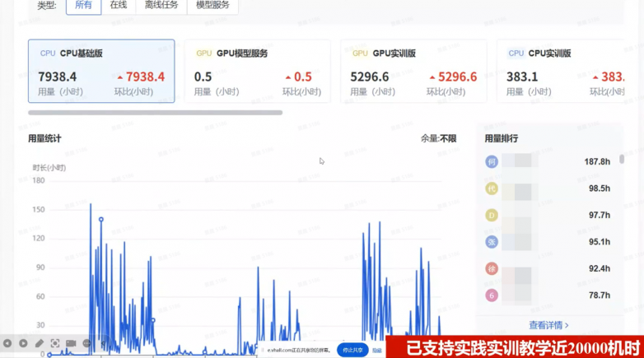Select the CPU基础版 usage card
The width and height of the screenshot is (644, 358).
coord(101,71)
